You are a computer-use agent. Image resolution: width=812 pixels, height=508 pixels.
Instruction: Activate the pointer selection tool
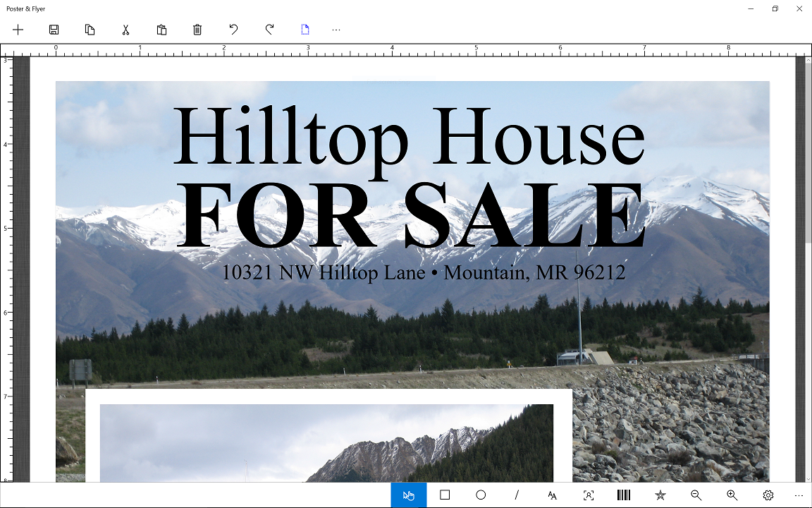click(409, 495)
